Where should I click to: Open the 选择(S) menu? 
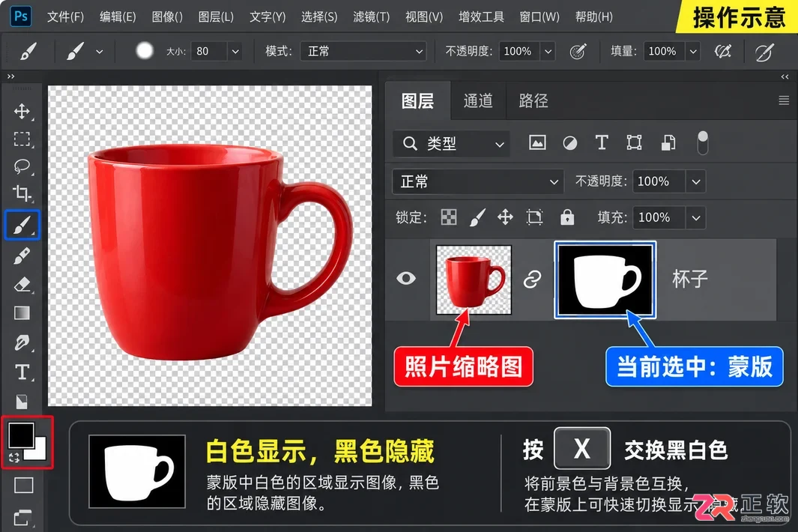(319, 16)
